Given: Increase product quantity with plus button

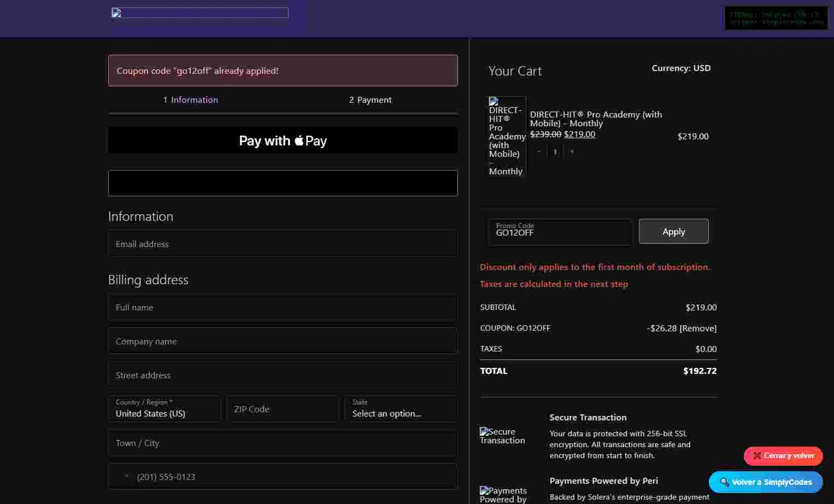Looking at the screenshot, I should click(x=572, y=151).
